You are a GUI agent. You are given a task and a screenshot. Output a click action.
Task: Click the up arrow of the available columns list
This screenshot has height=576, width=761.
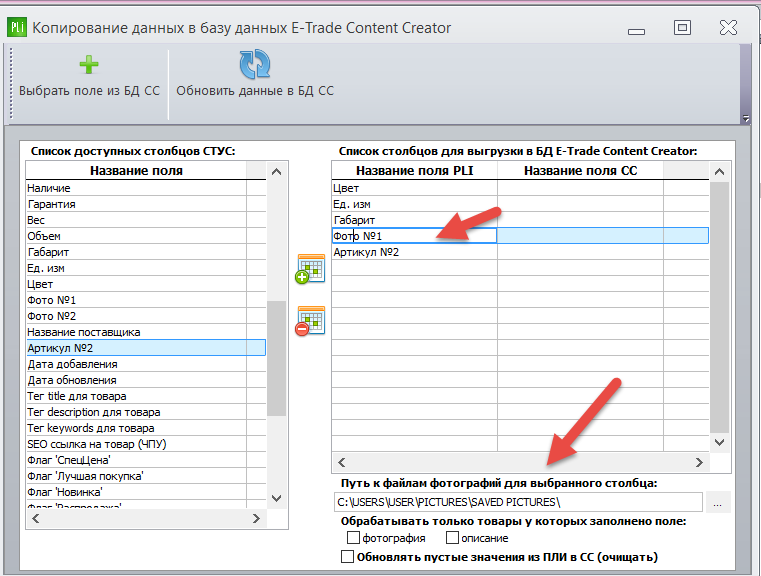click(x=277, y=171)
